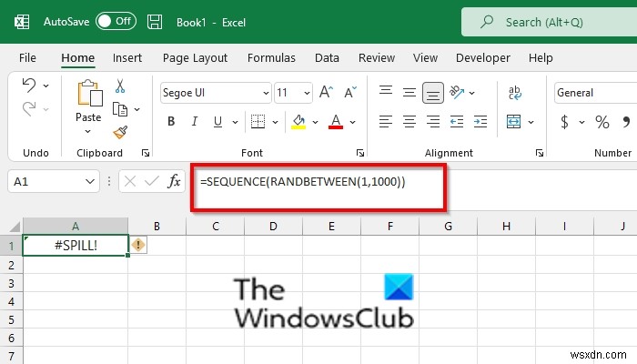Screen dimensions: 637x364
Task: Click Insert Function fx icon
Action: [174, 181]
